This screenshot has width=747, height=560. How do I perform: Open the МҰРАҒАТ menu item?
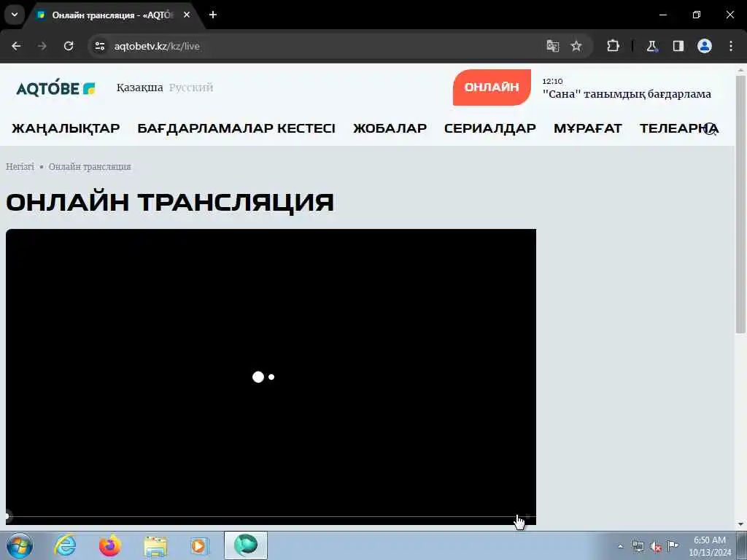point(587,128)
